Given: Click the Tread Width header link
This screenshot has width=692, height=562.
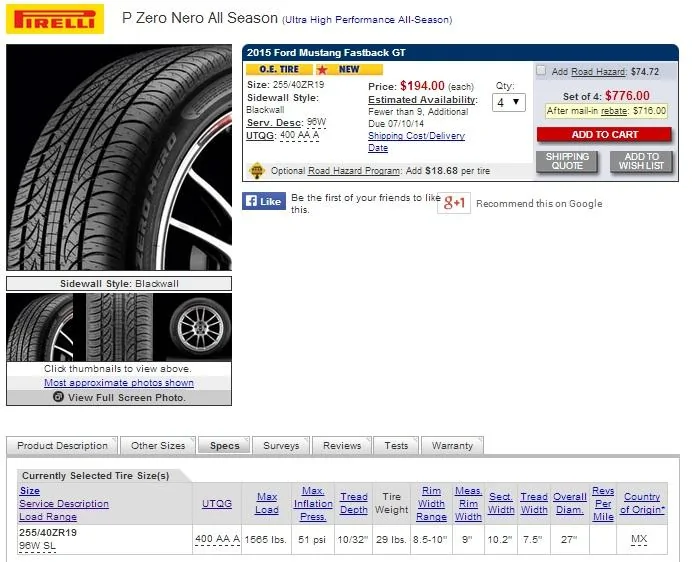Looking at the screenshot, I should (534, 503).
